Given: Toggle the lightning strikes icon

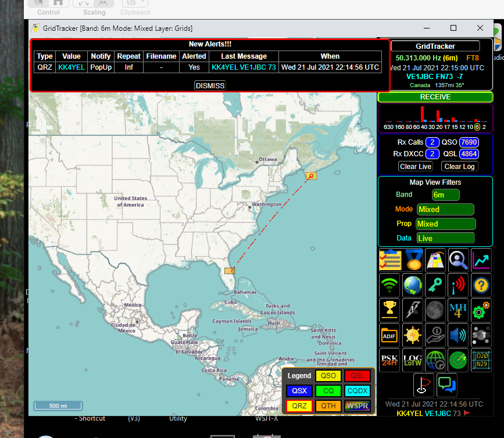Looking at the screenshot, I should point(413,310).
